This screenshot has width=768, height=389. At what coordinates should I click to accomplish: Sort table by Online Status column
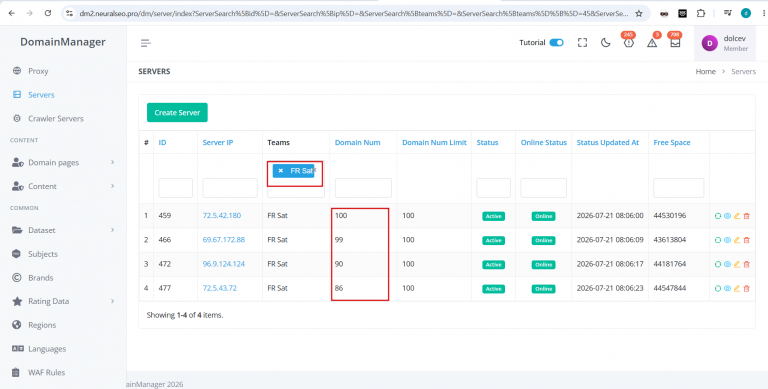pyautogui.click(x=544, y=143)
